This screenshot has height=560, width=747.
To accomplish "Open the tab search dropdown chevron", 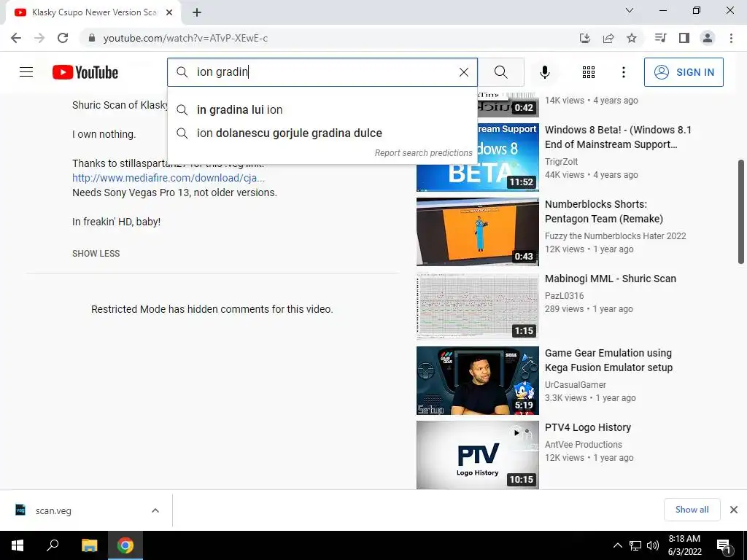I will (630, 10).
